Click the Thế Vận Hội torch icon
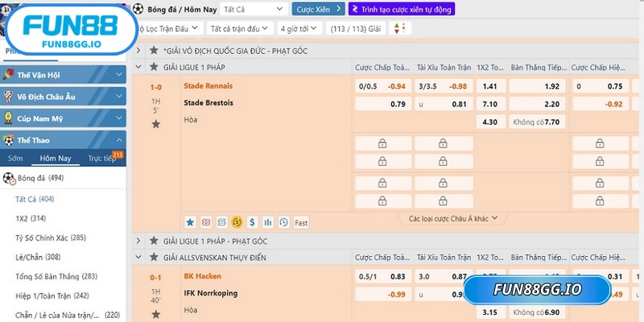644x322 pixels. tap(8, 75)
